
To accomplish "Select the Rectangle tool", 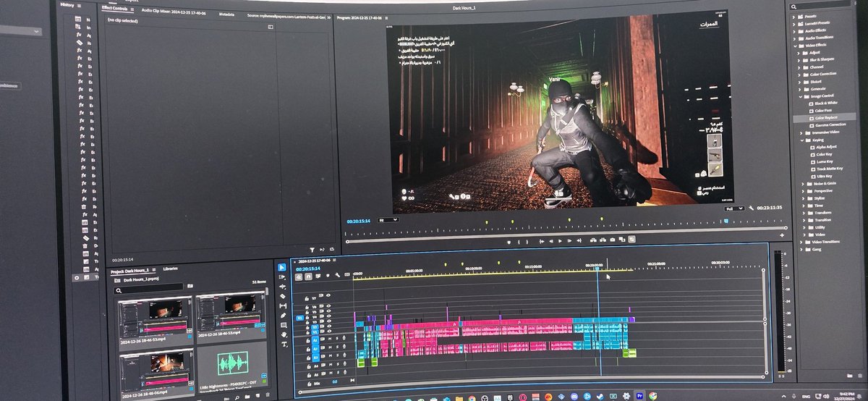I will point(284,325).
